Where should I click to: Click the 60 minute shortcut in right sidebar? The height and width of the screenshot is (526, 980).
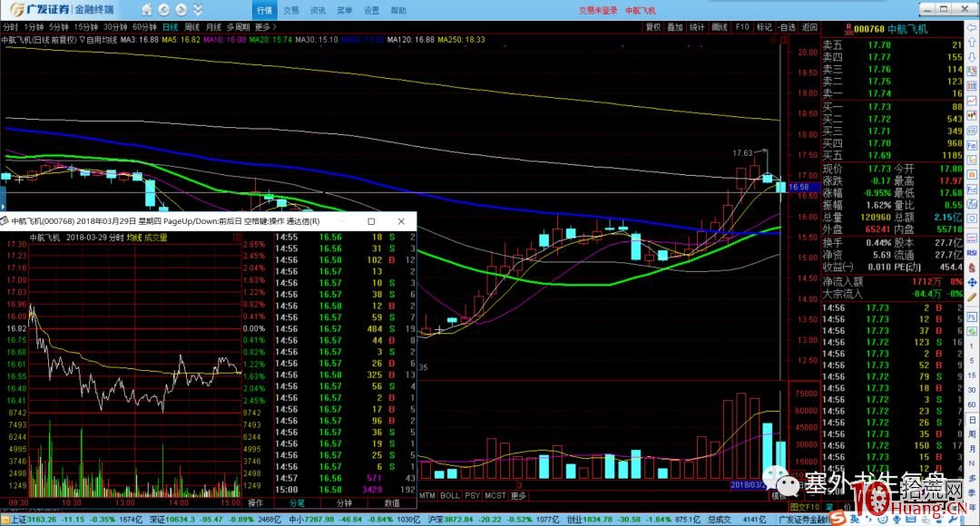[x=972, y=404]
